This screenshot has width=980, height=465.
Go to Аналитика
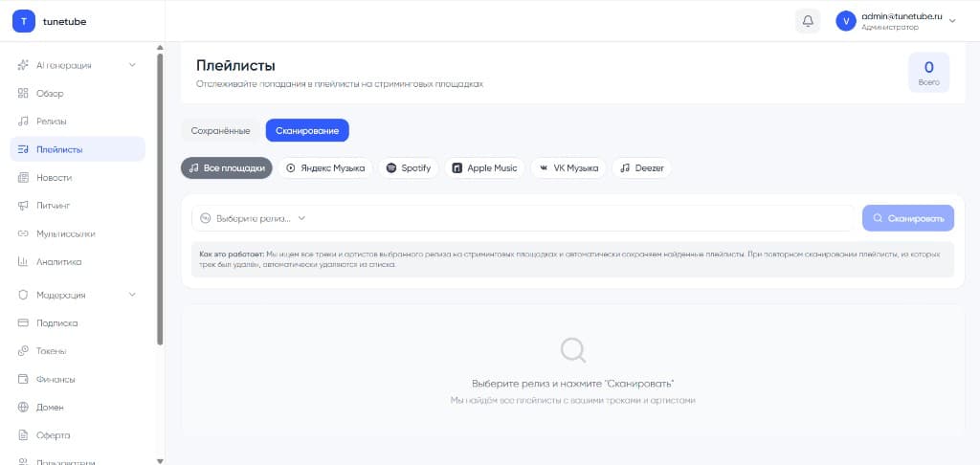coord(78,262)
